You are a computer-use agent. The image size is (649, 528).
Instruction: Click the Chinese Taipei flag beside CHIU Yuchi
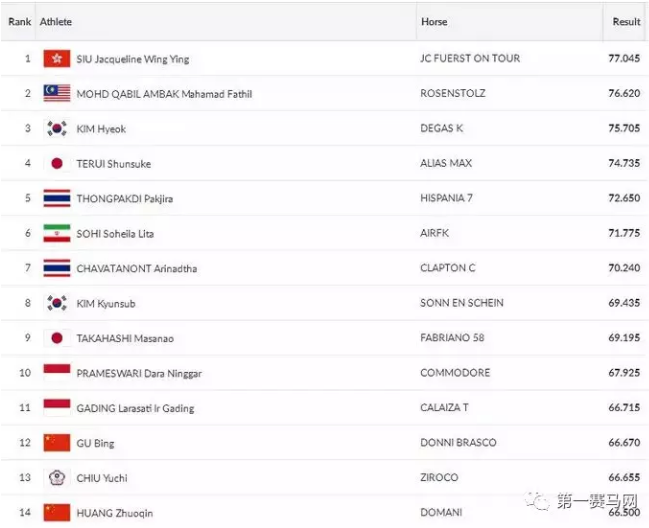pyautogui.click(x=56, y=478)
